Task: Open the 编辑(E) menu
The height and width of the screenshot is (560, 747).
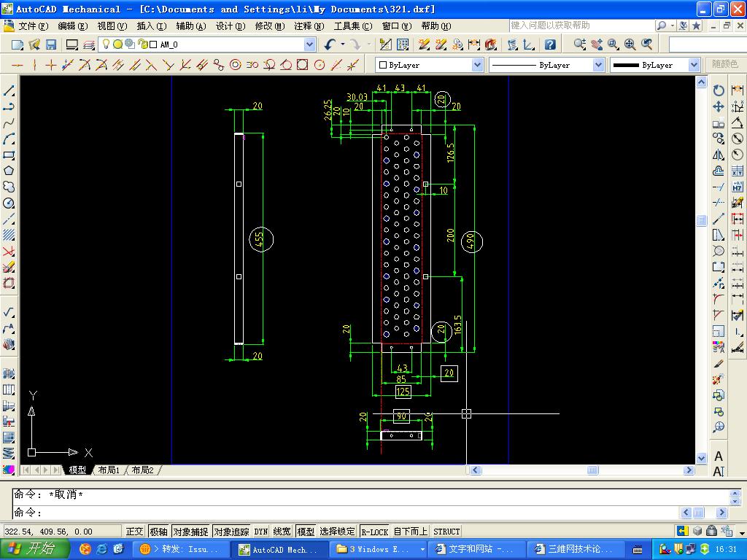Action: [73, 26]
